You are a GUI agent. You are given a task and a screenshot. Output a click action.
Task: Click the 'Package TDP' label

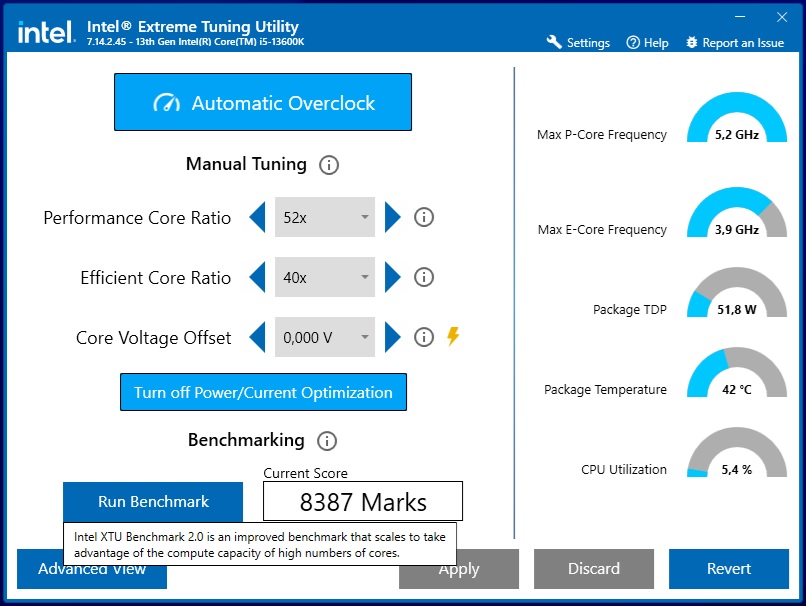coord(630,309)
